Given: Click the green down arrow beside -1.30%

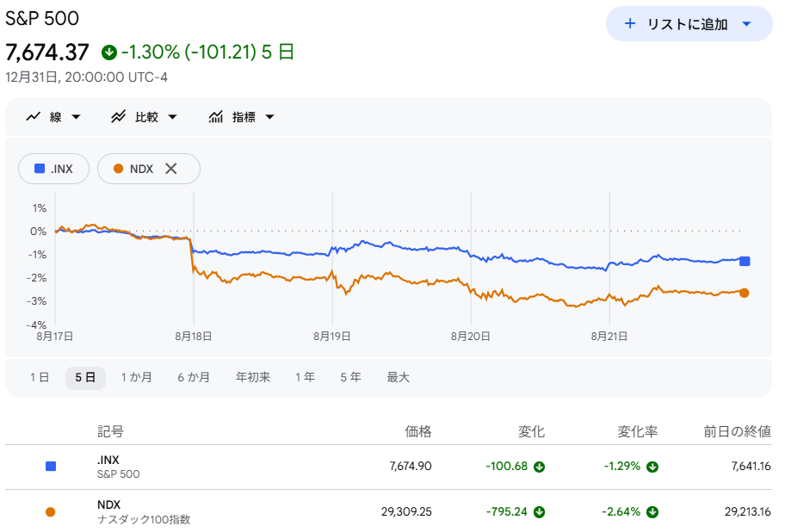Looking at the screenshot, I should [109, 52].
